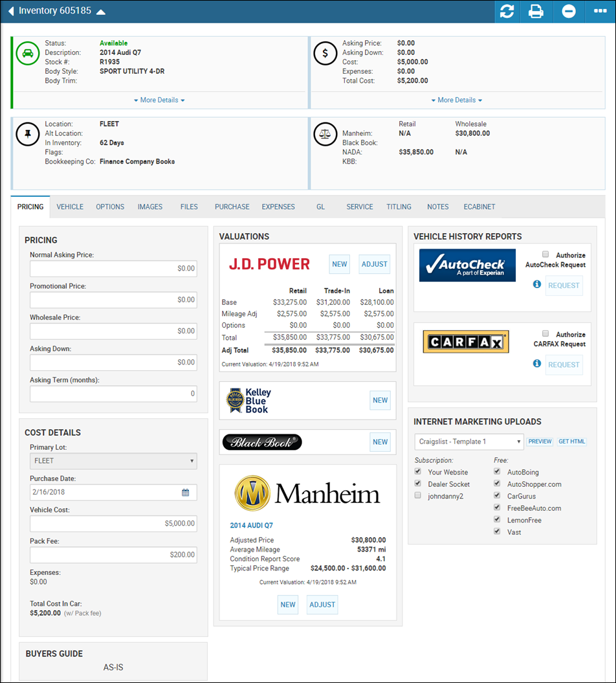The image size is (616, 683).
Task: Focus the Normal Asking Price field
Action: click(113, 268)
